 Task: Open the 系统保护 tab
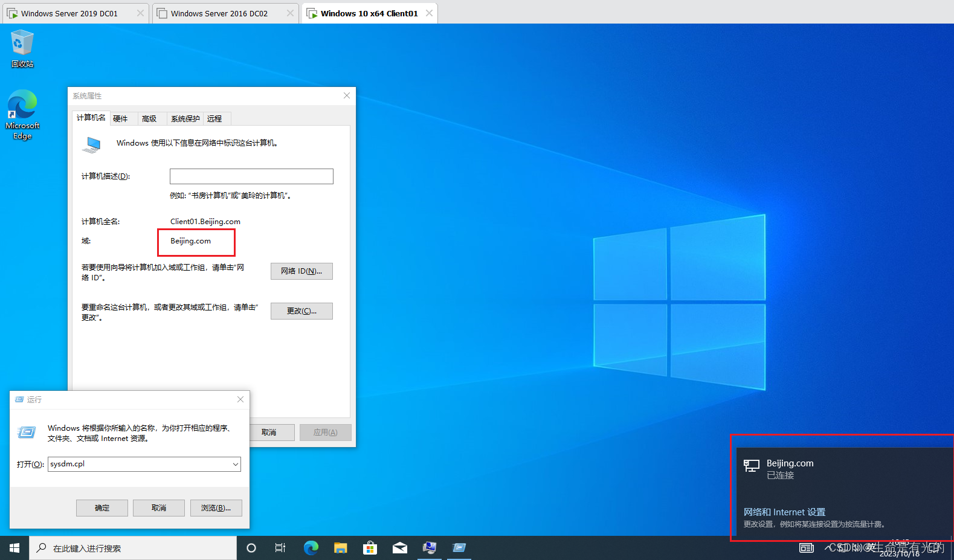pyautogui.click(x=185, y=118)
